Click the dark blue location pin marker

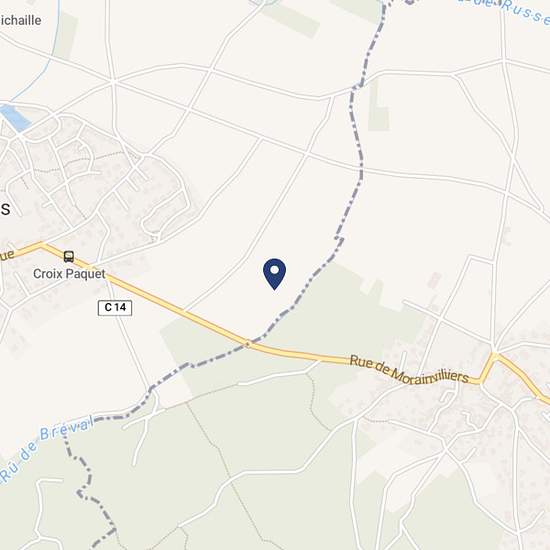[x=274, y=274]
